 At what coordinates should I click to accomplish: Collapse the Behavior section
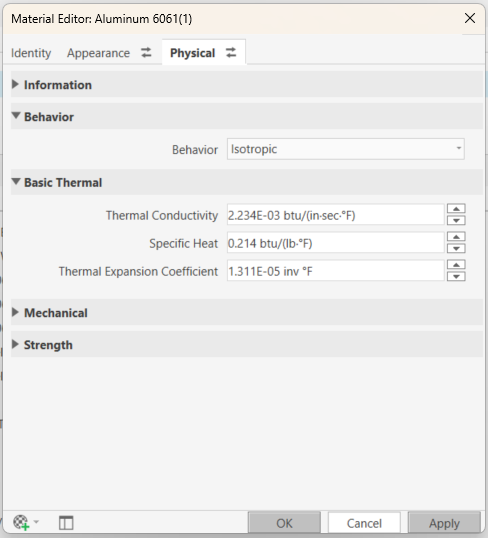(247, 116)
